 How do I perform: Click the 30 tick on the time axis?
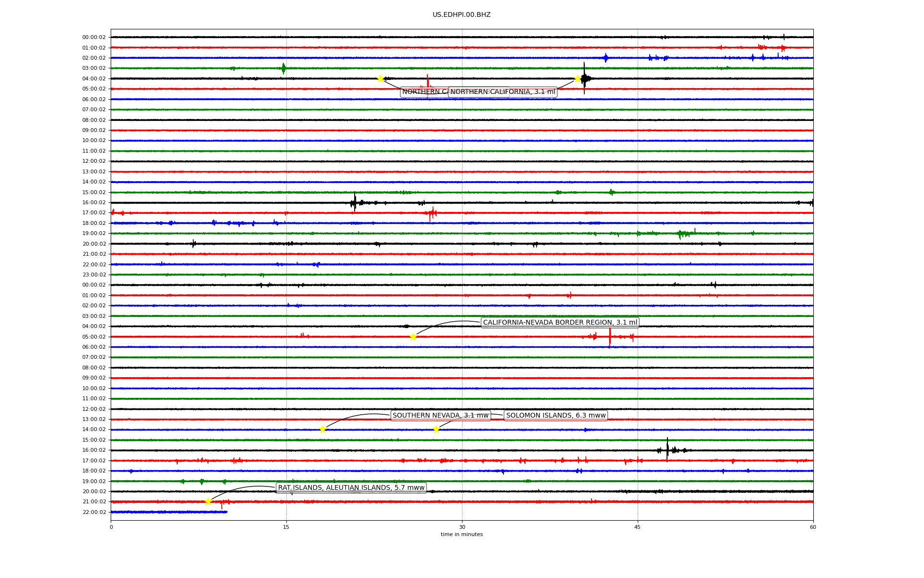(x=462, y=527)
